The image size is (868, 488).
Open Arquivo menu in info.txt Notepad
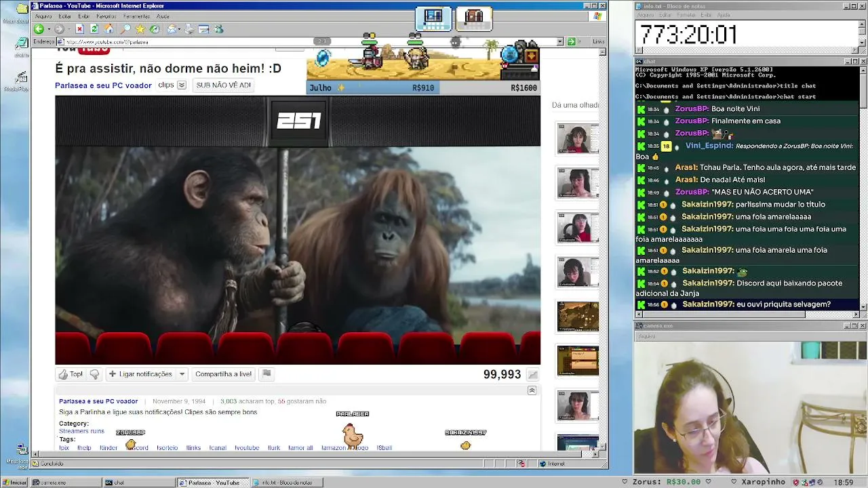[x=645, y=15]
